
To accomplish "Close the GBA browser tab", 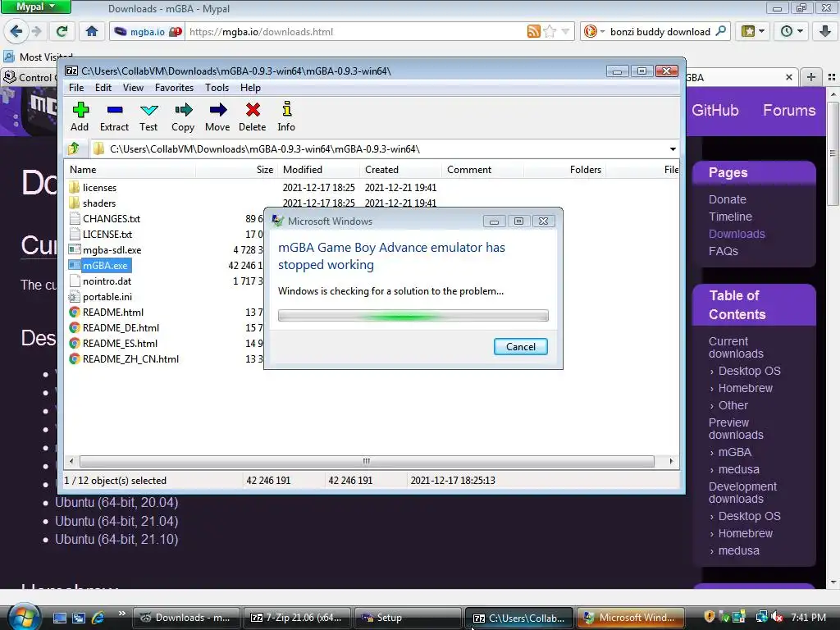I will point(789,78).
